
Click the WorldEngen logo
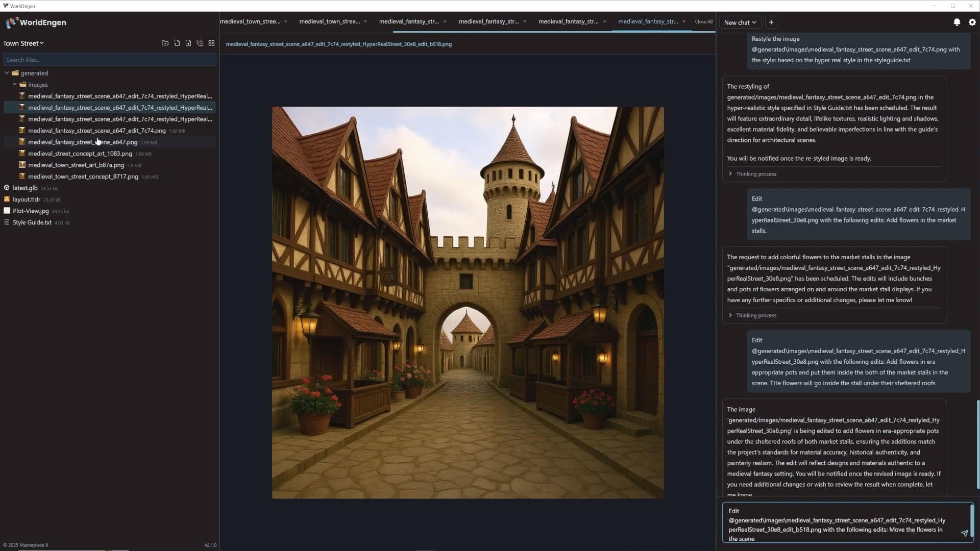(36, 22)
